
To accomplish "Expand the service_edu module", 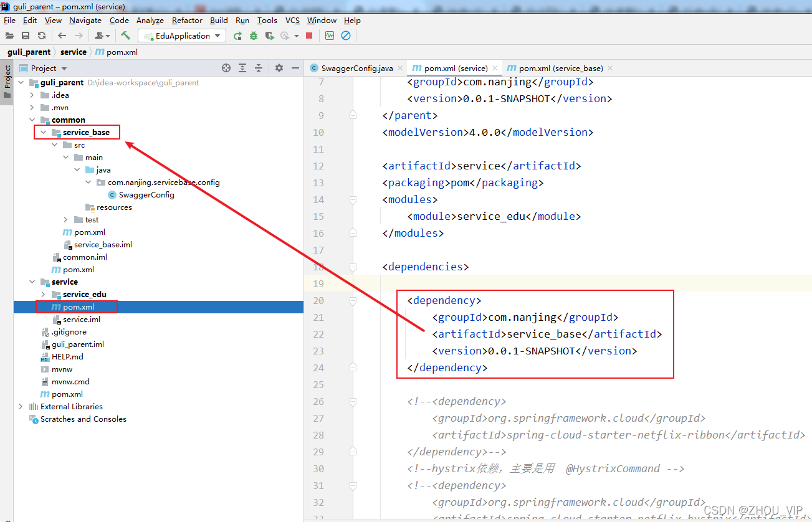I will [43, 294].
